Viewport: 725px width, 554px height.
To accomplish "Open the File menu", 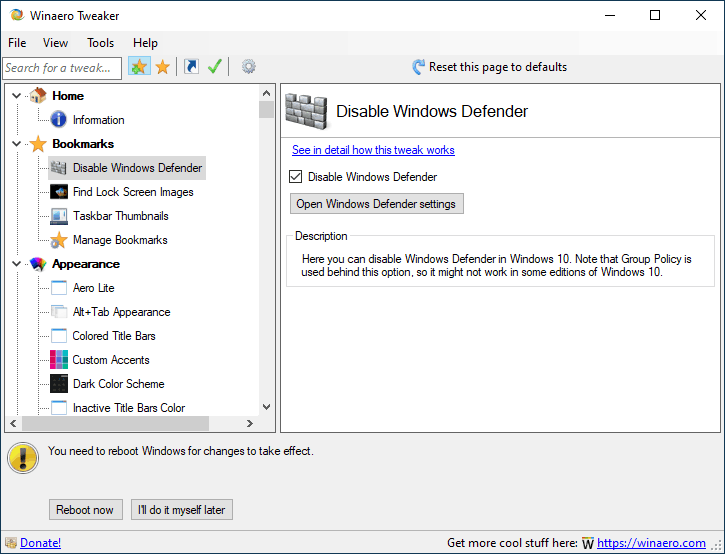I will [17, 43].
